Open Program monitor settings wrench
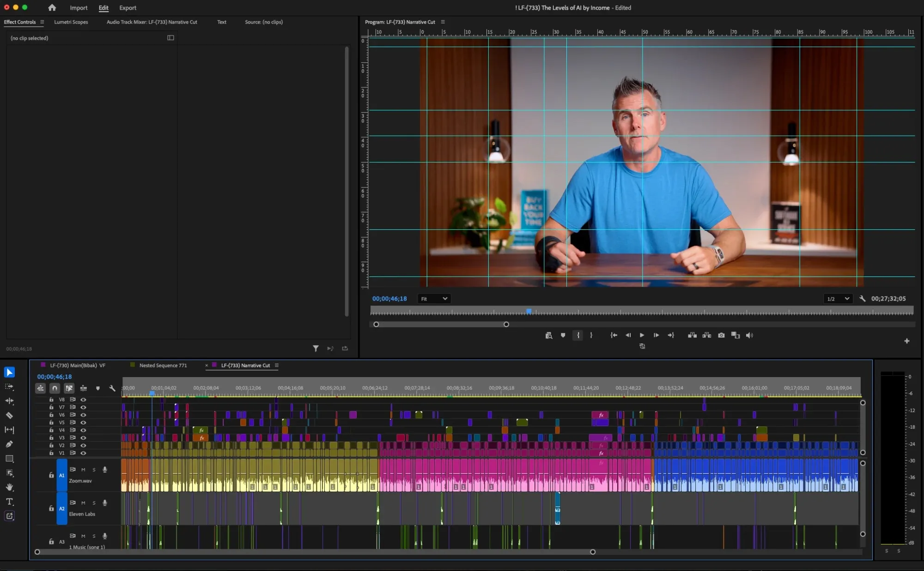The height and width of the screenshot is (571, 924). coord(862,299)
